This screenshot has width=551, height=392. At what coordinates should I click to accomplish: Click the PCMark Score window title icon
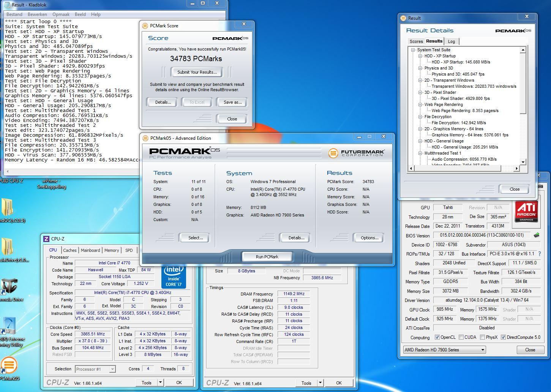click(x=145, y=26)
